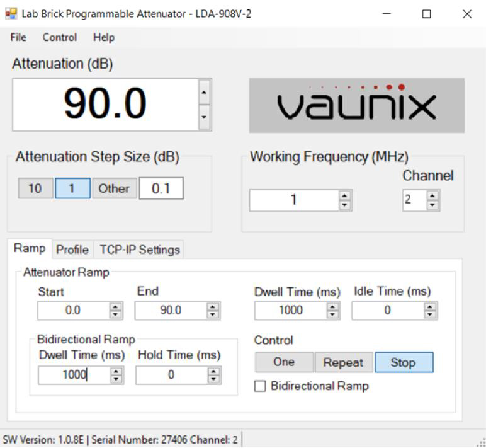The image size is (486, 448).
Task: Minimize the Lab Brick window
Action: tap(387, 14)
